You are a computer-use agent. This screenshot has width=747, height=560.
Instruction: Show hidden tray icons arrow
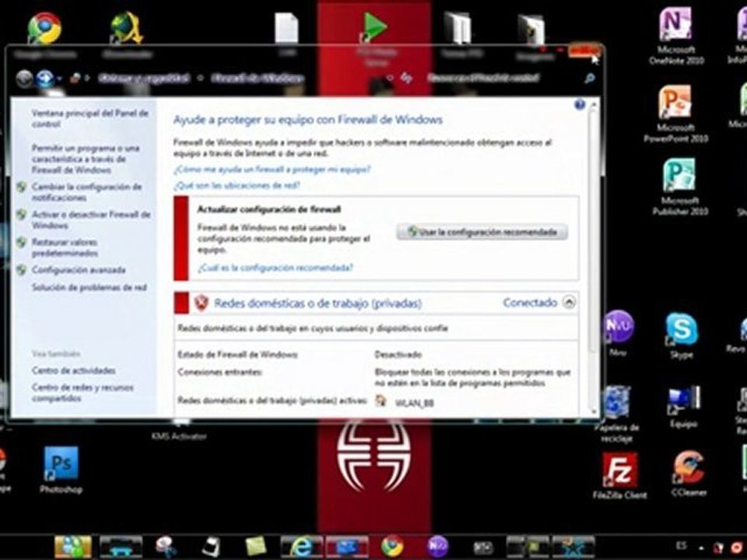pos(701,547)
